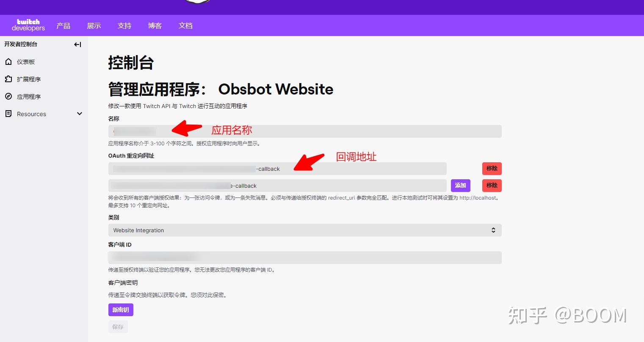This screenshot has width=644, height=342.
Task: Click the 类别 label
Action: 113,217
